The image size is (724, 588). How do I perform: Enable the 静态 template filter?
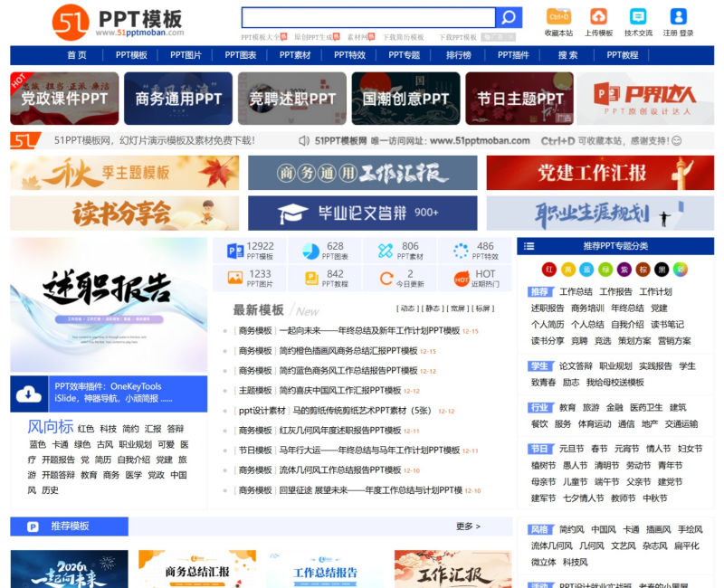(x=433, y=309)
